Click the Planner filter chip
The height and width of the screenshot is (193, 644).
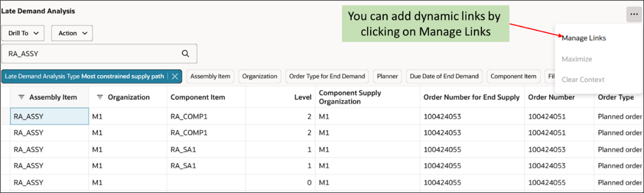click(x=388, y=77)
